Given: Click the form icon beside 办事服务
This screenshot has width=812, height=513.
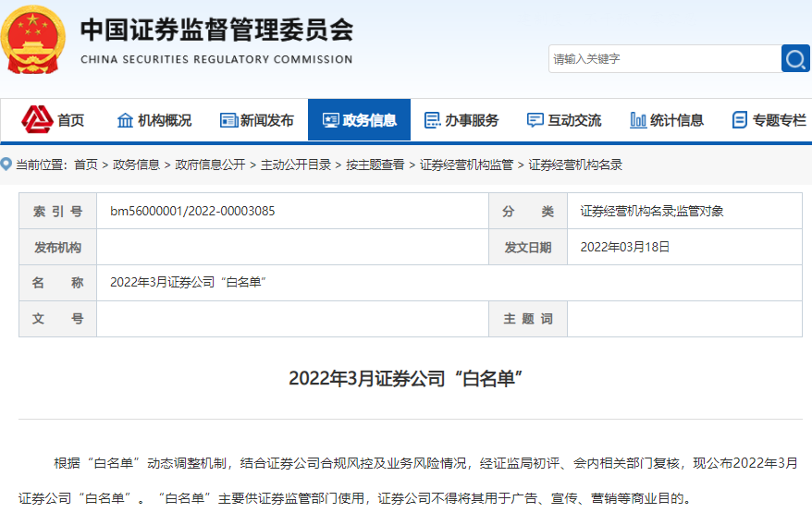Looking at the screenshot, I should click(433, 120).
